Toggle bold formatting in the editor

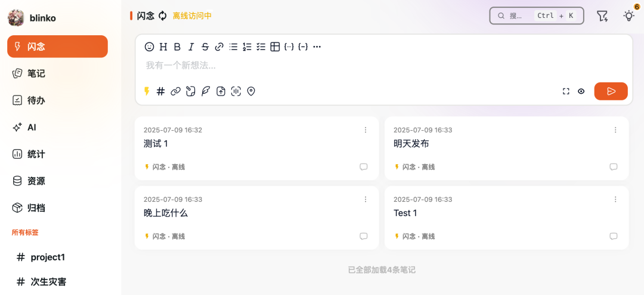[x=177, y=47]
